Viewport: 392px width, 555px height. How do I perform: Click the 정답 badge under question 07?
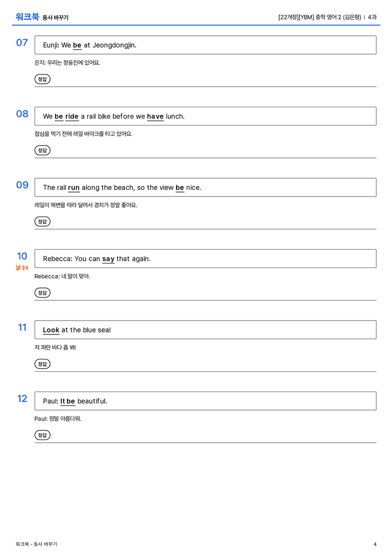coord(42,79)
